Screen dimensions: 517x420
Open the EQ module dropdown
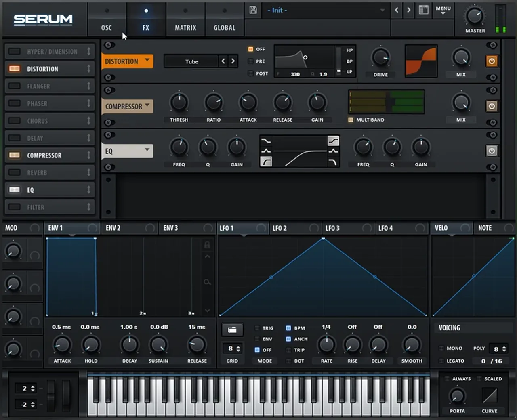coord(127,151)
